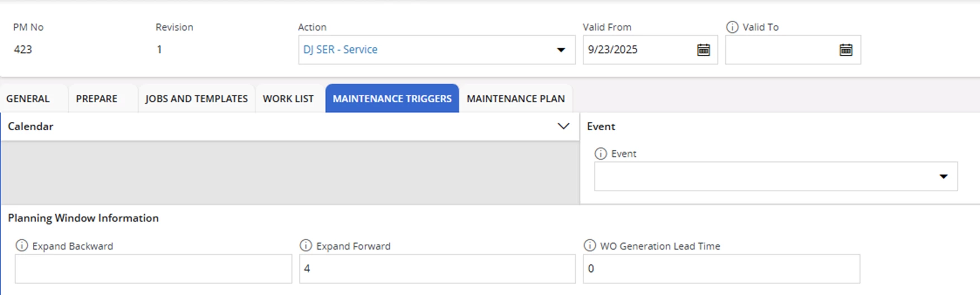Screen dimensions: 980x295
Task: Show info for WO Generation Lead Time
Action: coord(590,245)
